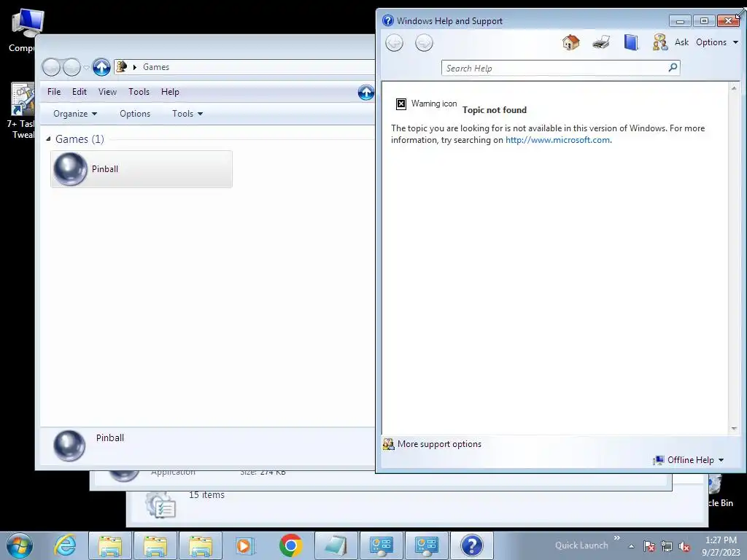Print the current help topic
The width and height of the screenshot is (747, 560).
point(601,42)
